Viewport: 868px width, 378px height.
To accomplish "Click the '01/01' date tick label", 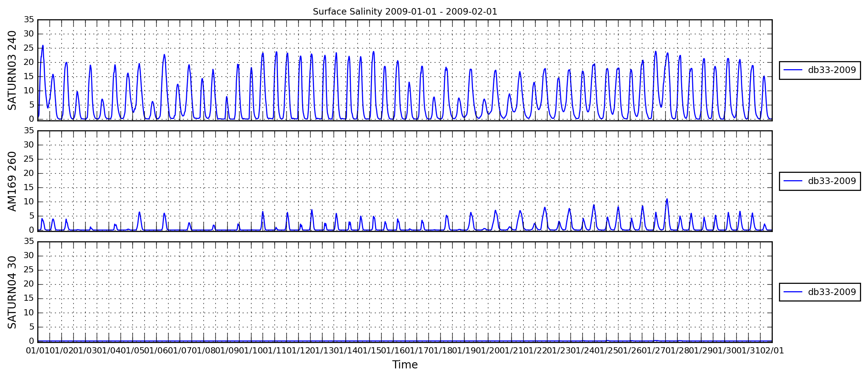I will [x=38, y=351].
